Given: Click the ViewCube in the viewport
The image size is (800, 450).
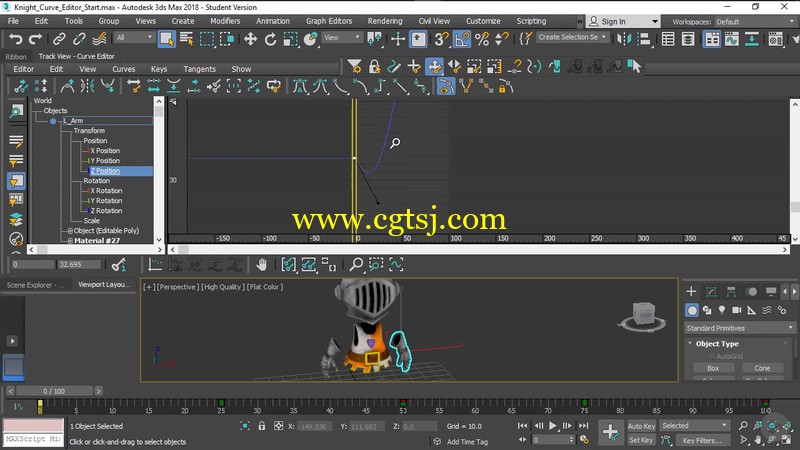Looking at the screenshot, I should click(642, 316).
